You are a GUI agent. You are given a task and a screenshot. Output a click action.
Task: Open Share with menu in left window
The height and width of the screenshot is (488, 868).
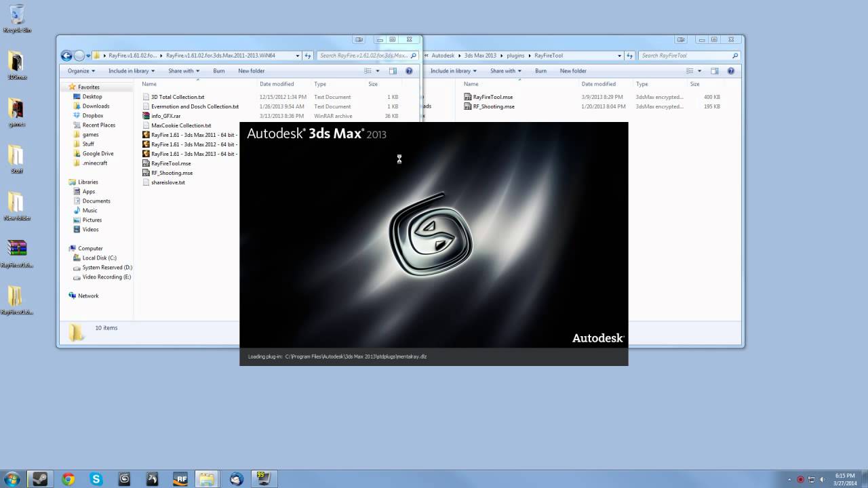(184, 70)
